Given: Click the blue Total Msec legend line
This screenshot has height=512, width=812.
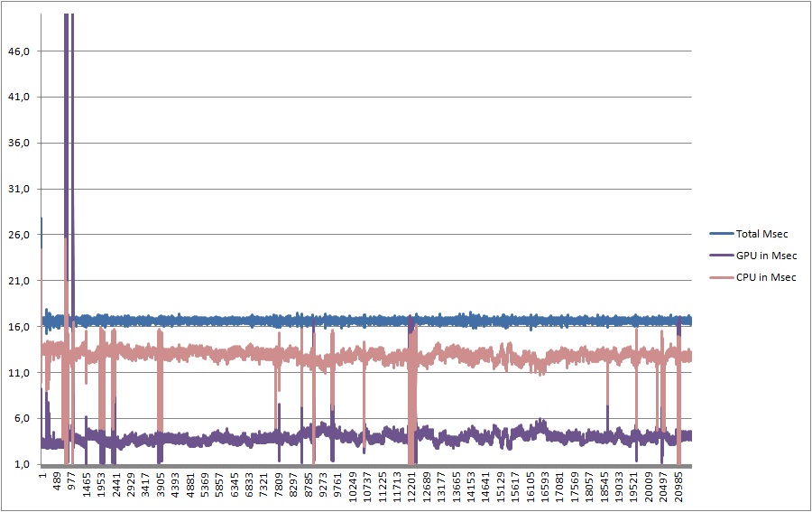Looking at the screenshot, I should click(718, 234).
